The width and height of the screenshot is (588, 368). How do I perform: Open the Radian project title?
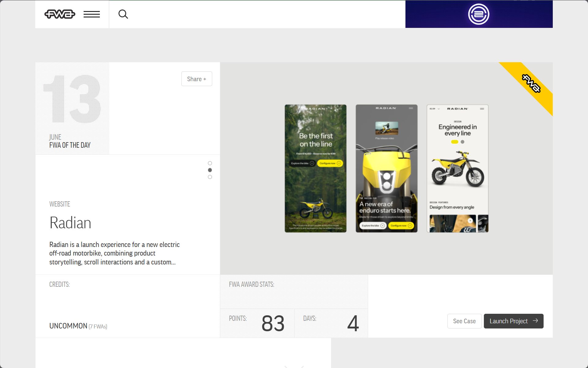pos(70,223)
